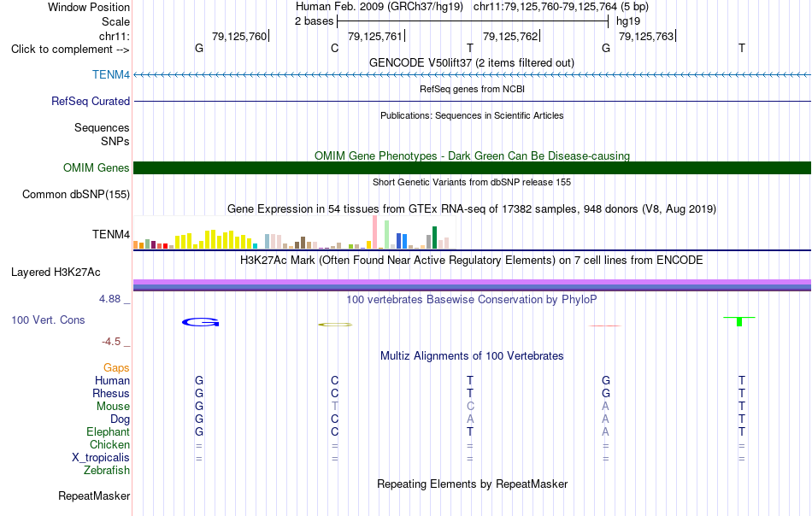Click the SNPs publications track label
Image resolution: width=812 pixels, height=516 pixels.
click(x=115, y=141)
